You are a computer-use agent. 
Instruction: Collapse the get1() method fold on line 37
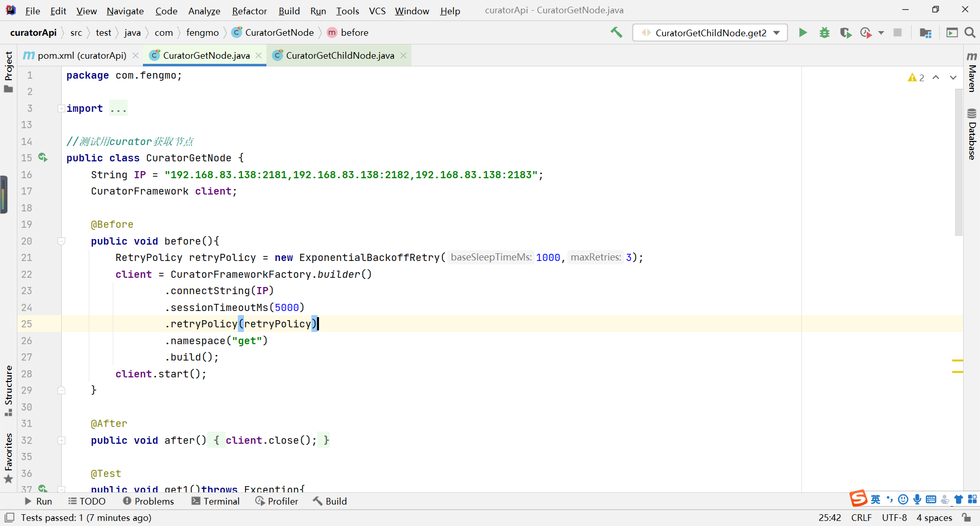(x=61, y=489)
